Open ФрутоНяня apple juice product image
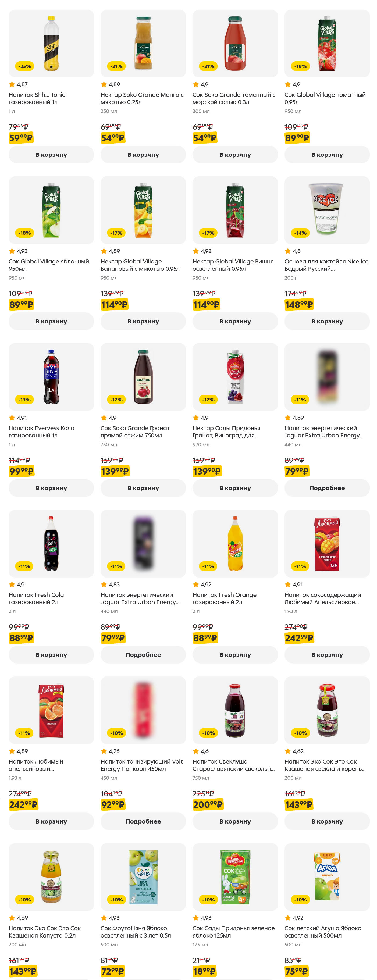The width and height of the screenshot is (377, 980). [x=143, y=876]
